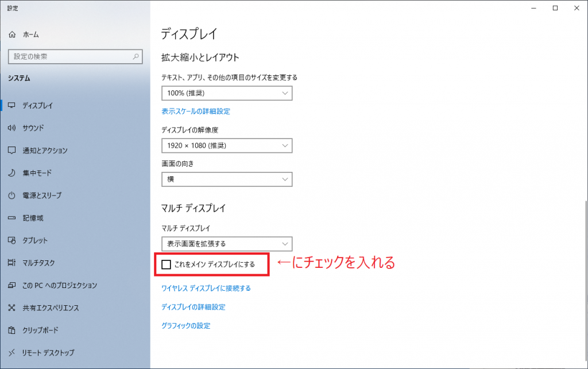The image size is (588, 369).
Task: Maximize the 設定 window
Action: (x=555, y=8)
